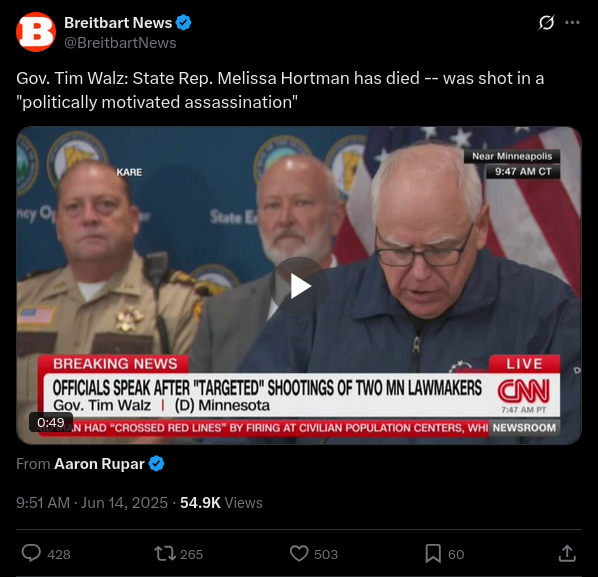Click the reply speech bubble icon
Viewport: 598px width, 577px height.
tap(31, 553)
